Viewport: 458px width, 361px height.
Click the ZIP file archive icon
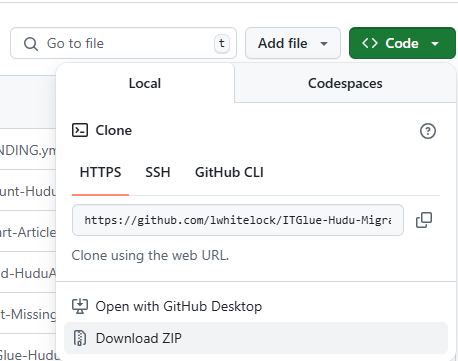(x=80, y=338)
